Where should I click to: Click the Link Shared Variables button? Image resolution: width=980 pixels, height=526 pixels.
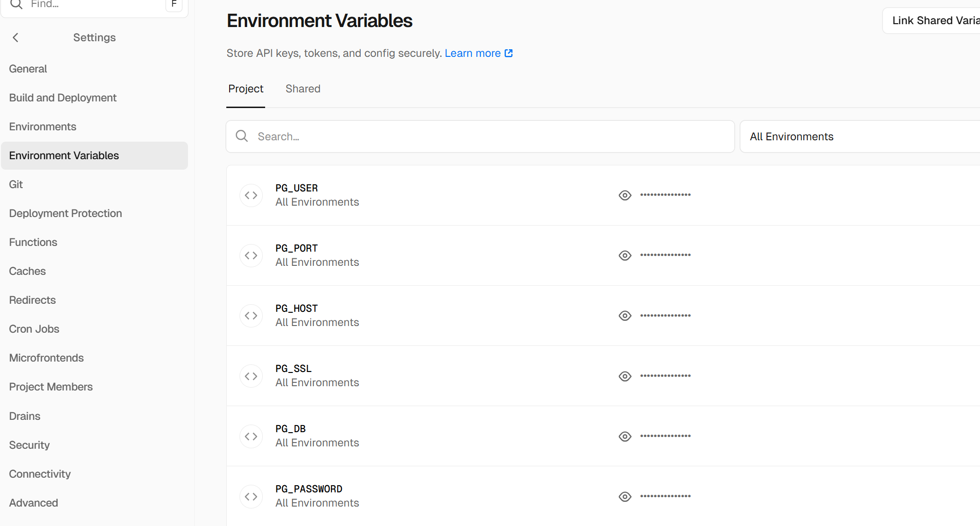935,20
